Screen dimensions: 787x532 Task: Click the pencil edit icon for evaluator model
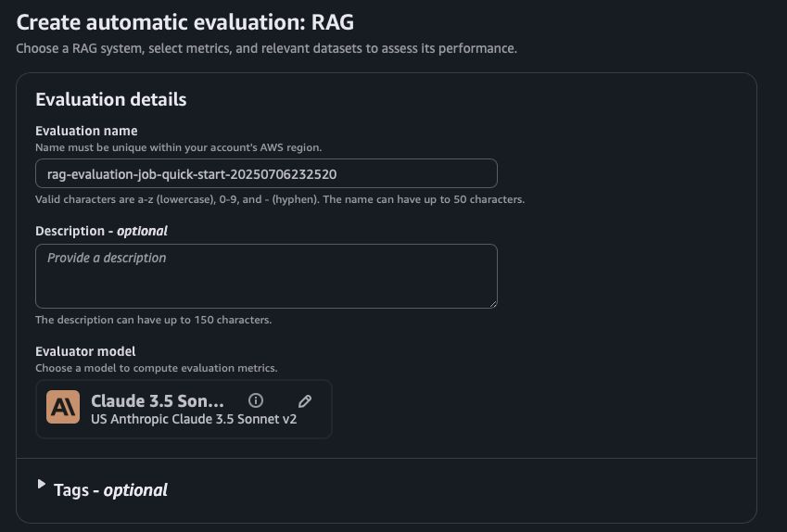[305, 401]
